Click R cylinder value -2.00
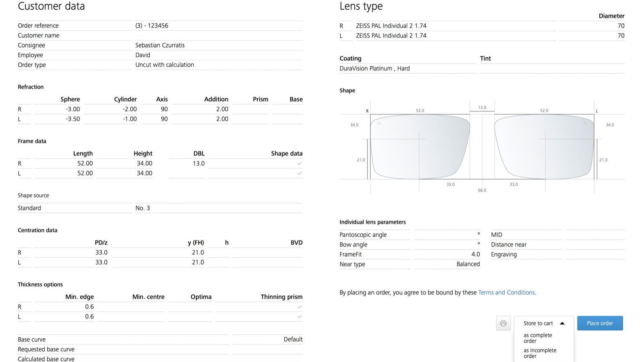 (129, 109)
